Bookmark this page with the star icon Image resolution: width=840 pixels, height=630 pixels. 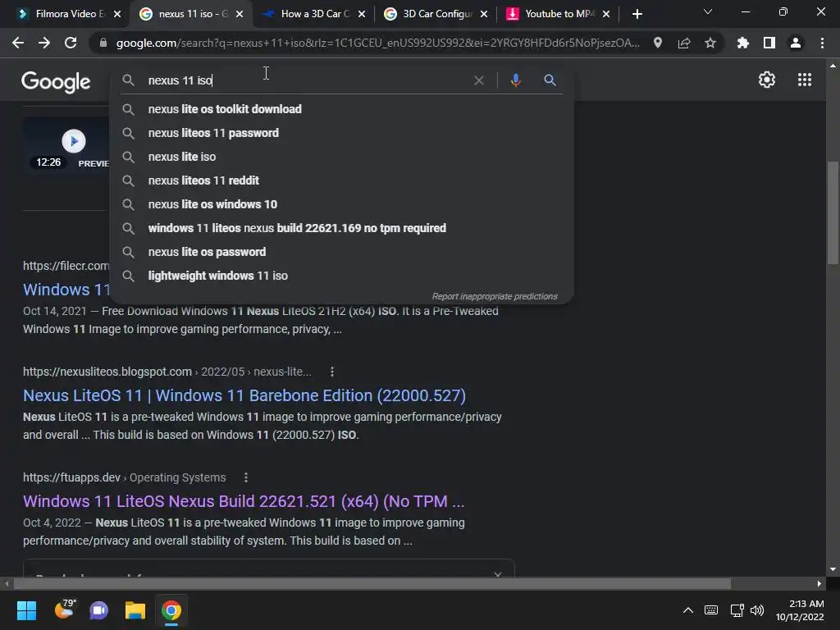(x=710, y=43)
